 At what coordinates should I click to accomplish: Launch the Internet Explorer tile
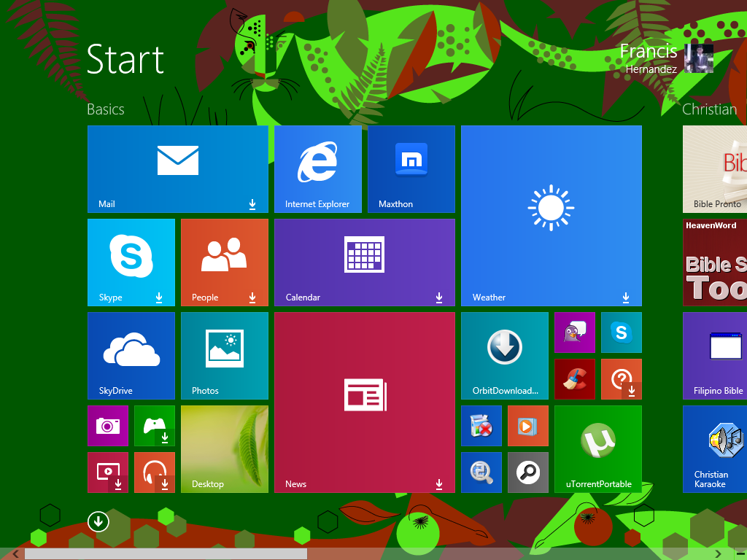pos(318,169)
